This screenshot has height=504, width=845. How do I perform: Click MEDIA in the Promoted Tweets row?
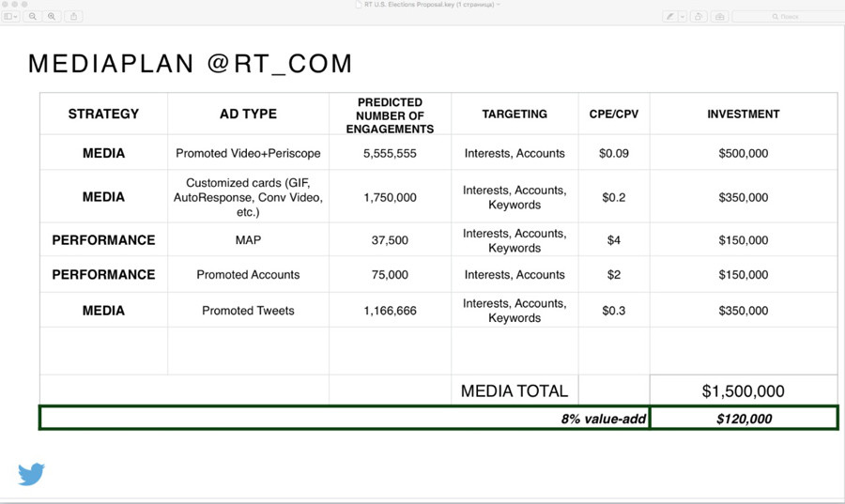pos(103,311)
